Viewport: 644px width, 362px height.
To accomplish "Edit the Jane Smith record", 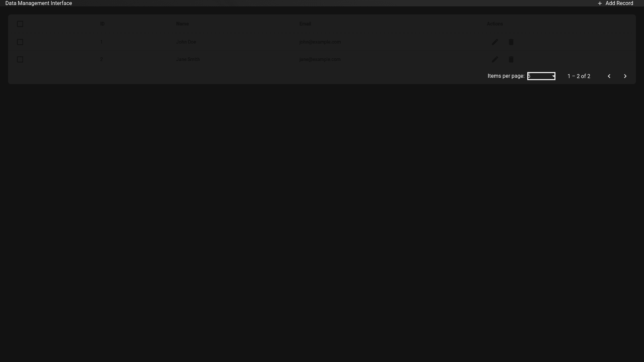I will (x=495, y=59).
